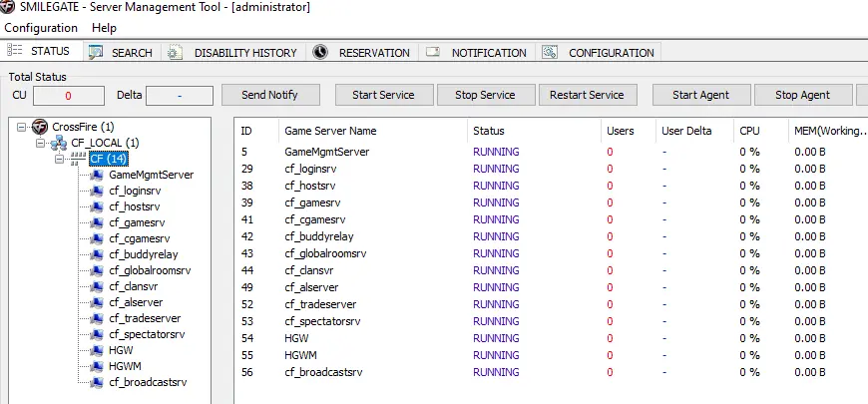
Task: Select cf_clansvr row in the server list
Action: click(551, 270)
